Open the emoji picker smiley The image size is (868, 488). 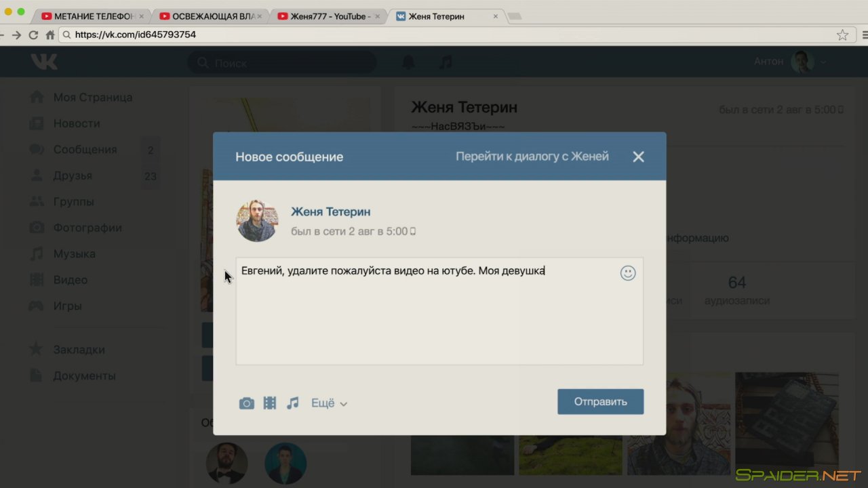[x=628, y=273]
